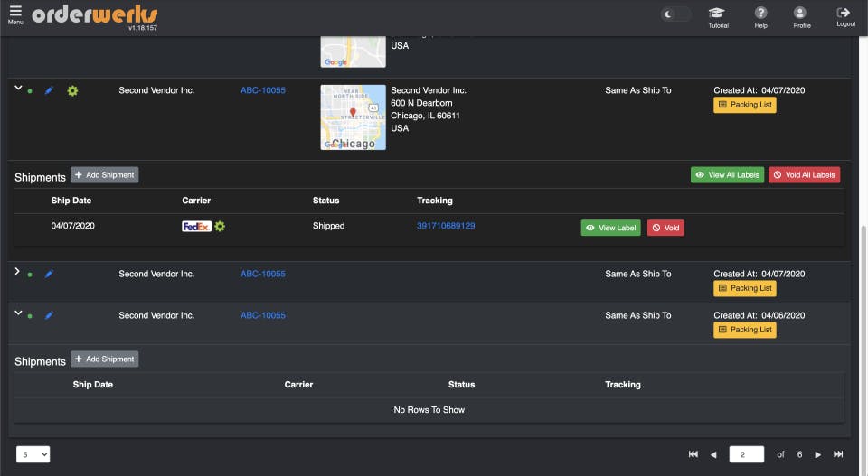Open the hamburger Menu icon
The image size is (868, 476).
click(x=15, y=13)
